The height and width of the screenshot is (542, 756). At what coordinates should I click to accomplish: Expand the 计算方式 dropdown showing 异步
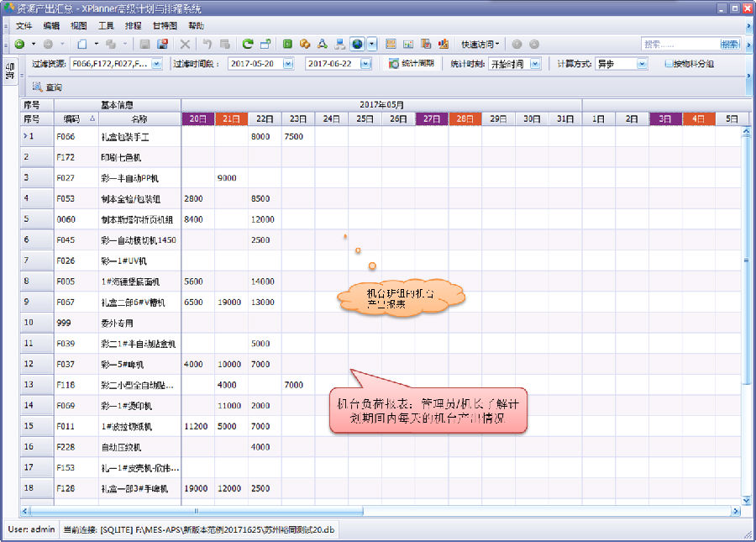click(x=642, y=64)
